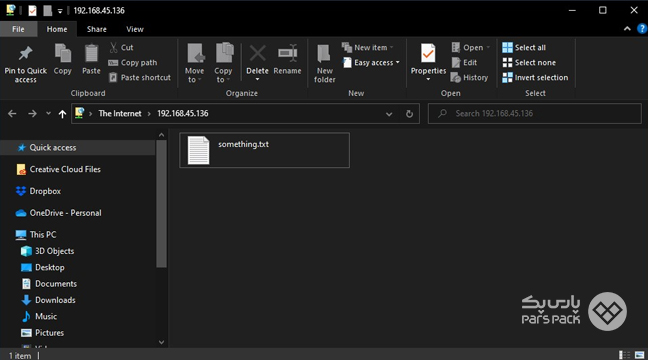The width and height of the screenshot is (648, 360).
Task: Show file History
Action: pyautogui.click(x=469, y=78)
